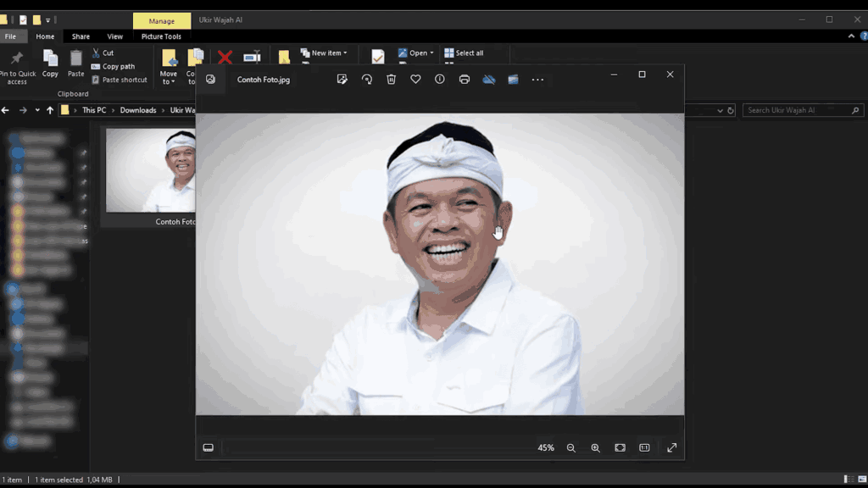Click Cut in the Clipboard group
Screen dimensions: 868x488
103,53
